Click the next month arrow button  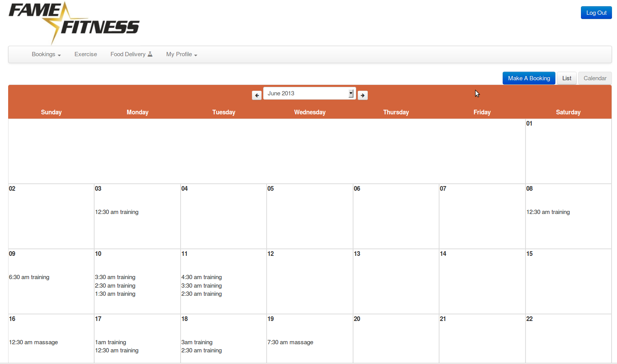[x=363, y=95]
